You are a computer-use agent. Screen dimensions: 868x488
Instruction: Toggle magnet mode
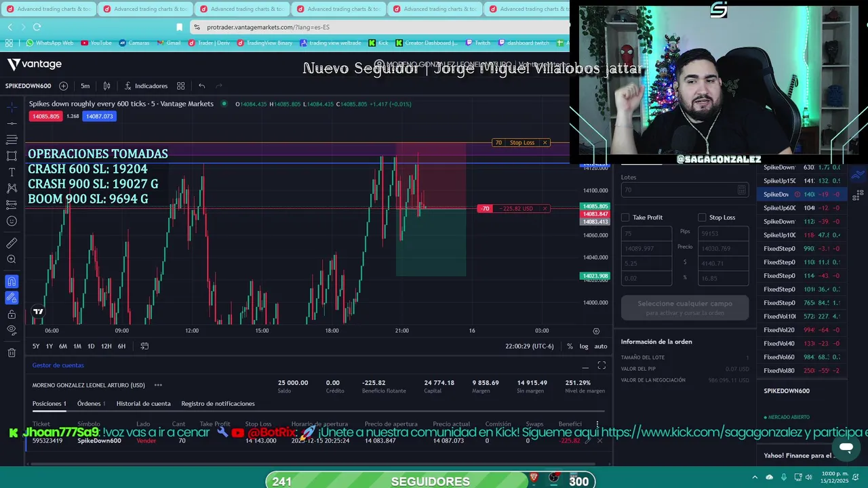(x=12, y=281)
